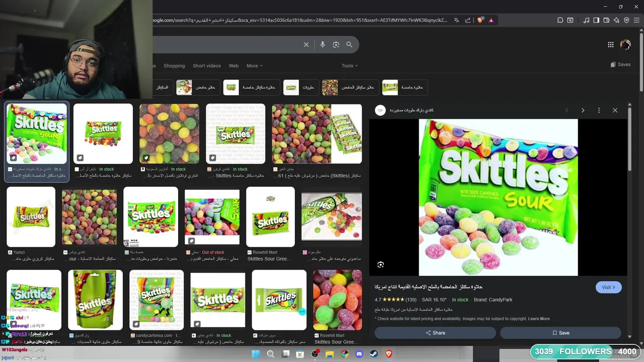Open Microsoft Store from the taskbar
644x362 pixels.
point(300,354)
